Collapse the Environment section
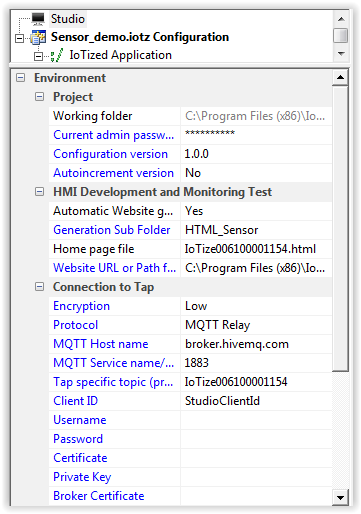 coord(21,78)
